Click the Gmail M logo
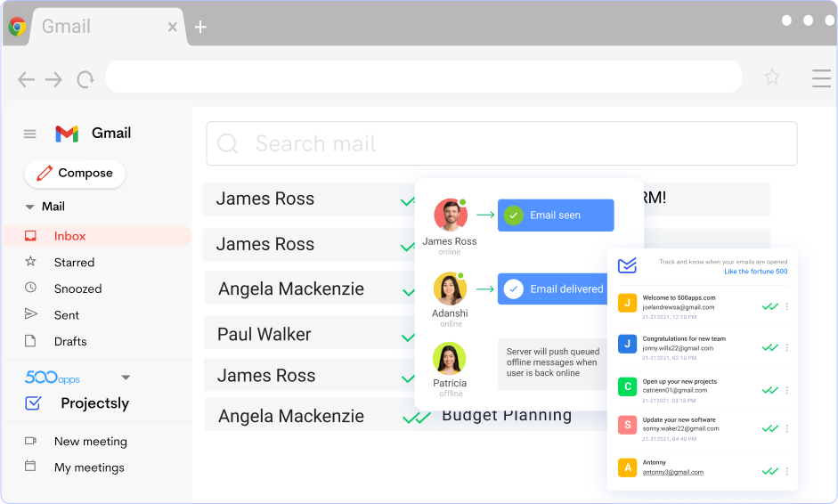Image resolution: width=838 pixels, height=504 pixels. [67, 134]
